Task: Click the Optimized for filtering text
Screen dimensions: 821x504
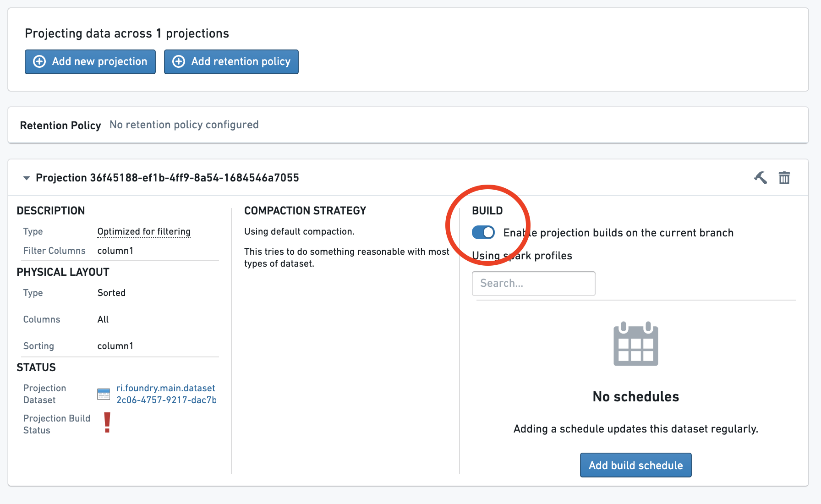Action: 144,231
